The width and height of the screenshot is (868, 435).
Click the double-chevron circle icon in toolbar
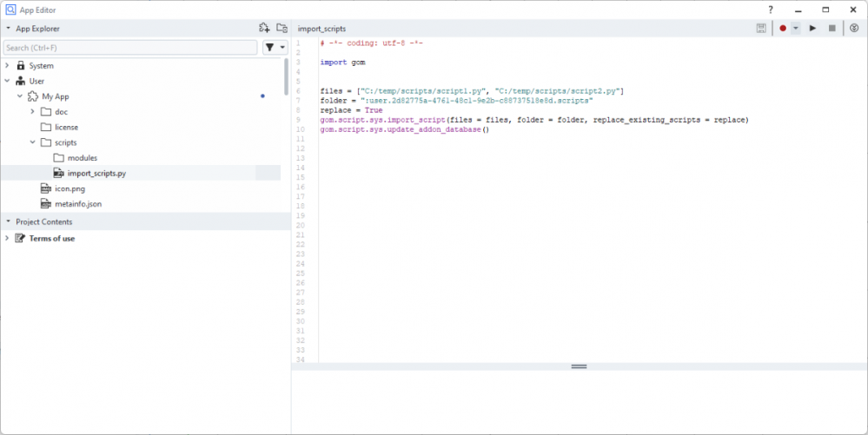pyautogui.click(x=854, y=29)
